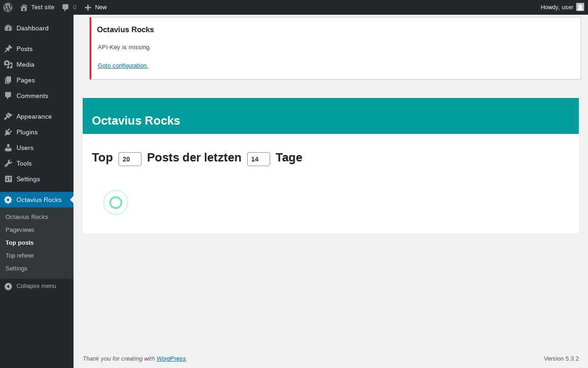Go to Media library menu
588x368 pixels.
click(x=37, y=64)
